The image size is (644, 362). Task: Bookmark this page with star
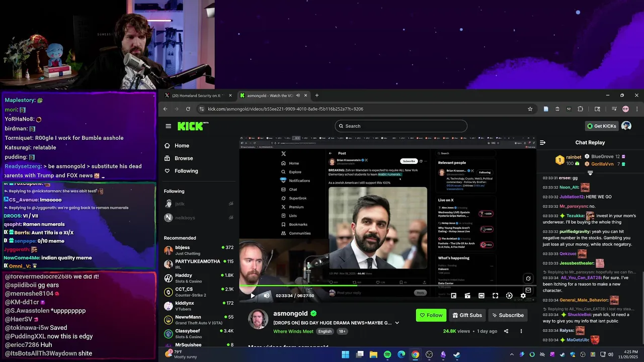coord(530,109)
